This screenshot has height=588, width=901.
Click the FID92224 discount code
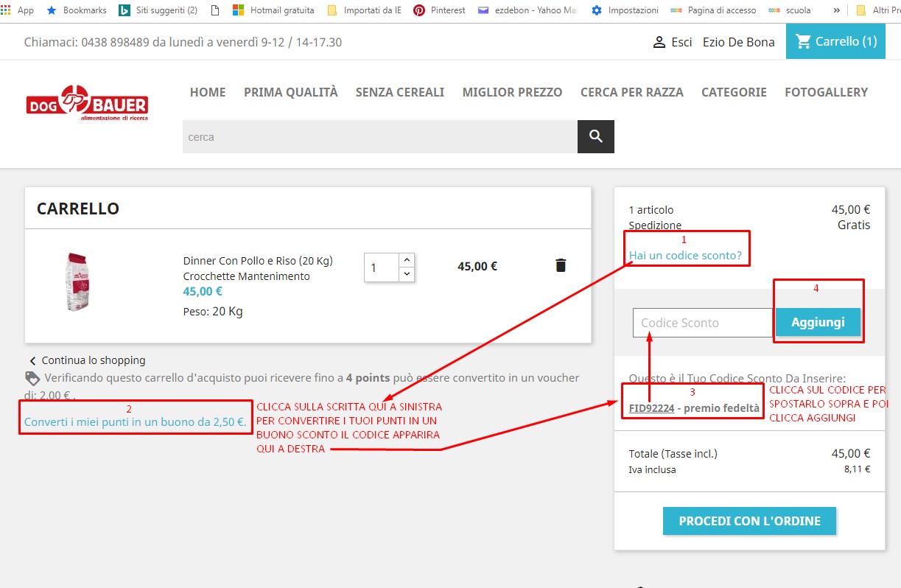click(x=651, y=407)
